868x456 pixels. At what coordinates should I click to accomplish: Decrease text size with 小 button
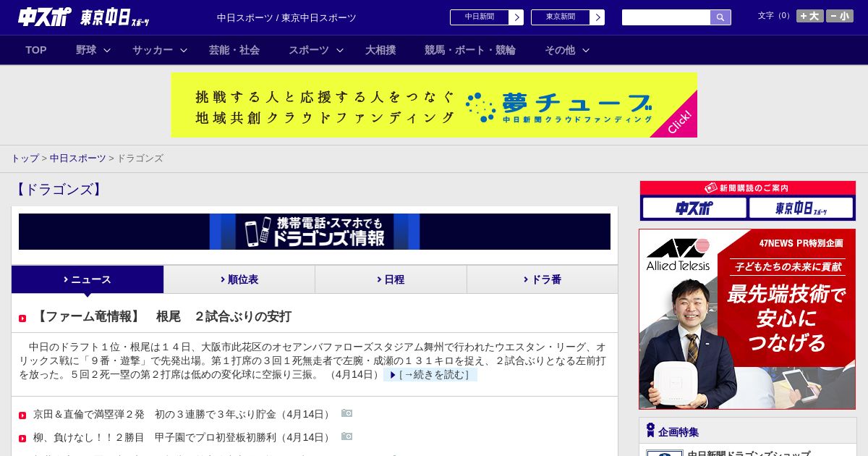(840, 16)
